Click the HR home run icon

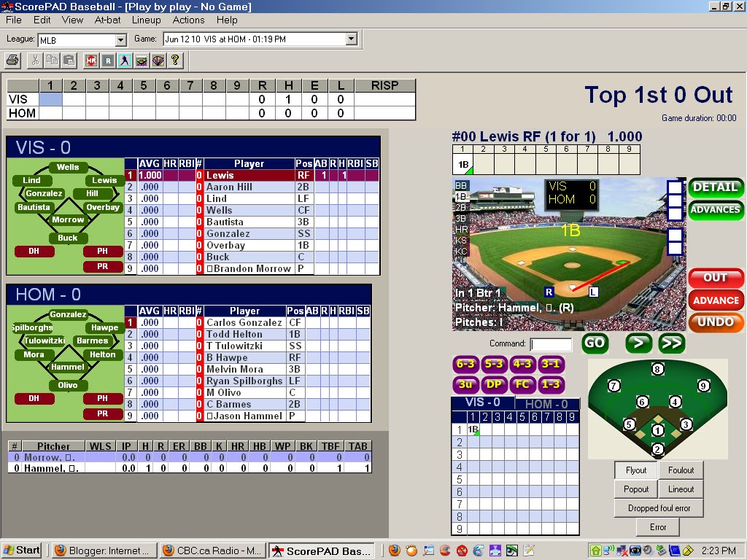tap(90, 61)
